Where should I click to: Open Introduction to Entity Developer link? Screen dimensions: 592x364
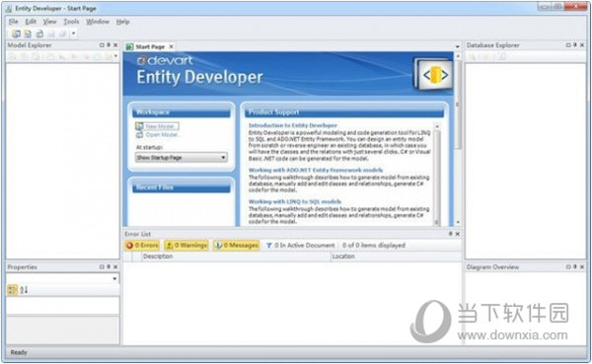point(293,125)
